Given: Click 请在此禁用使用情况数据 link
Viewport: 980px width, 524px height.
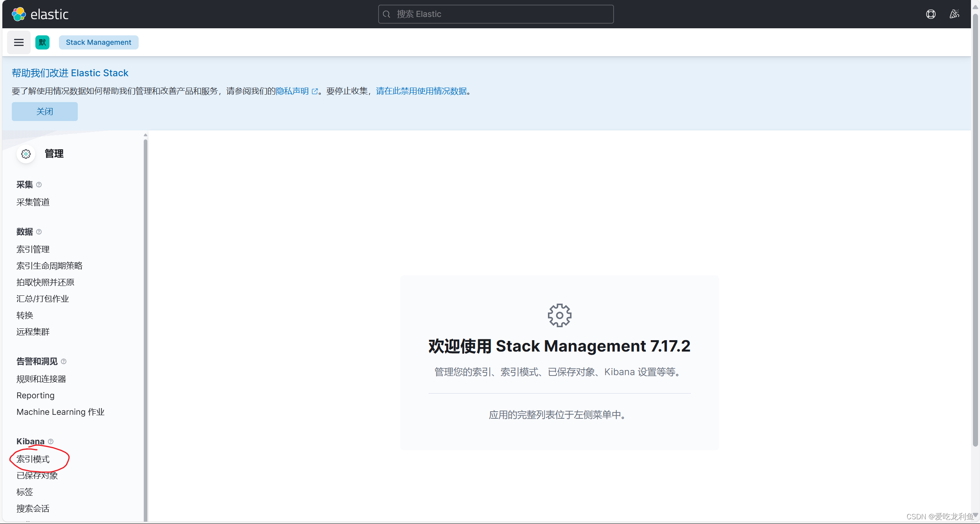Looking at the screenshot, I should [421, 91].
